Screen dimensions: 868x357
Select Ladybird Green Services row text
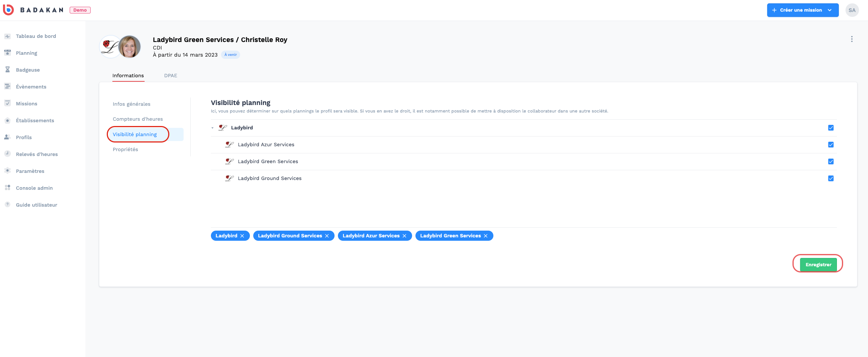pos(268,161)
